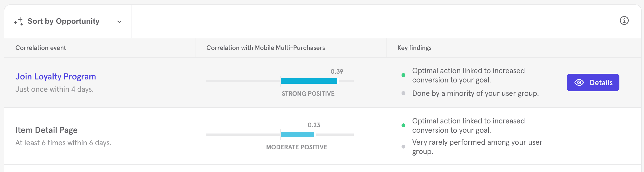The image size is (644, 172).
Task: Click the Details button
Action: 593,82
